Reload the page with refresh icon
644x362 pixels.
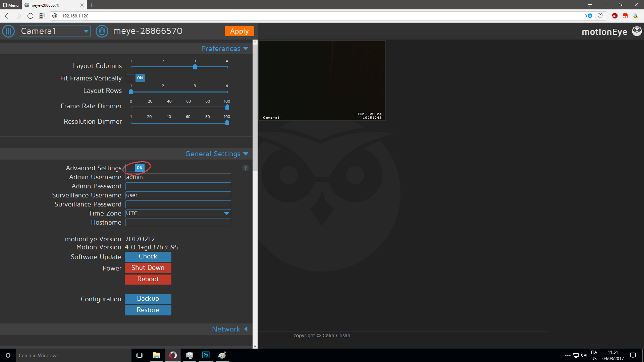click(30, 16)
